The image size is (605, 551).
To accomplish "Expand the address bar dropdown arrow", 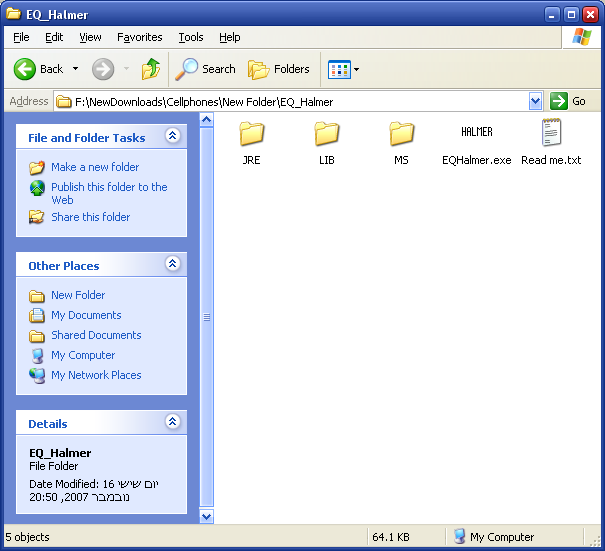I will 535,101.
